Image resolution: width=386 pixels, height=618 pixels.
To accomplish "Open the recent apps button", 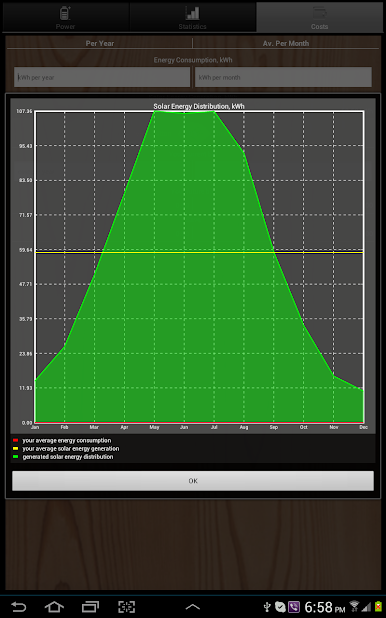I will click(90, 607).
